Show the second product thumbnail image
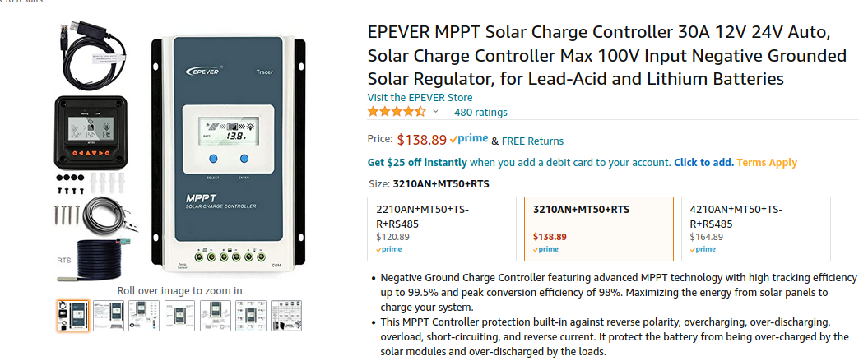 coord(109,316)
